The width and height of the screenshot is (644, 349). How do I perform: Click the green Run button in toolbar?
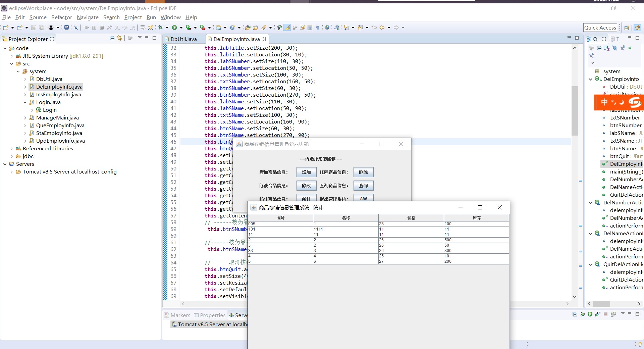click(174, 28)
